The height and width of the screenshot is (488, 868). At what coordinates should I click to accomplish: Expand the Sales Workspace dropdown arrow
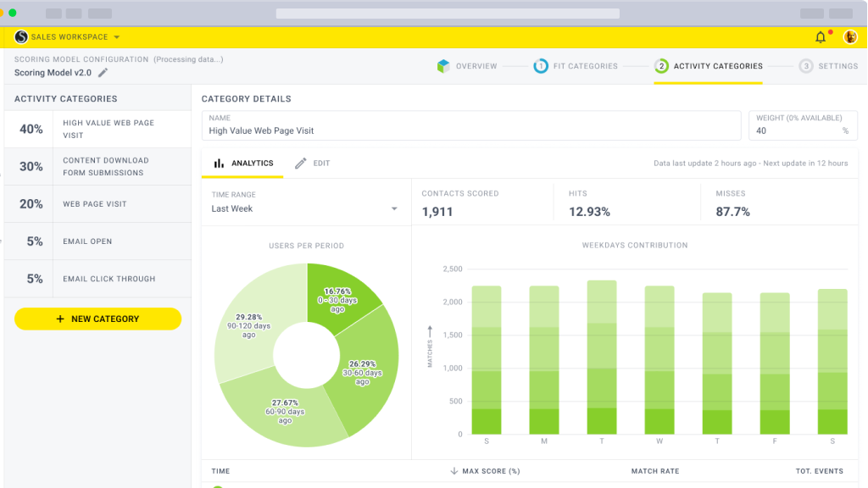116,37
